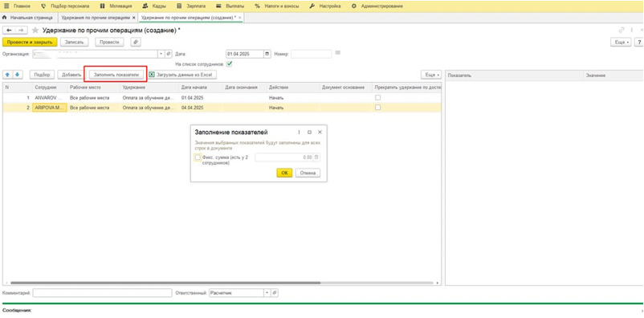
Task: Open the Мотивация section
Action: tap(116, 6)
